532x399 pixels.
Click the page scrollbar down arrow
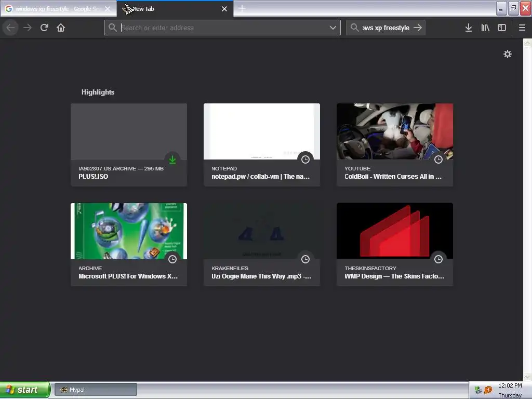pyautogui.click(x=528, y=377)
